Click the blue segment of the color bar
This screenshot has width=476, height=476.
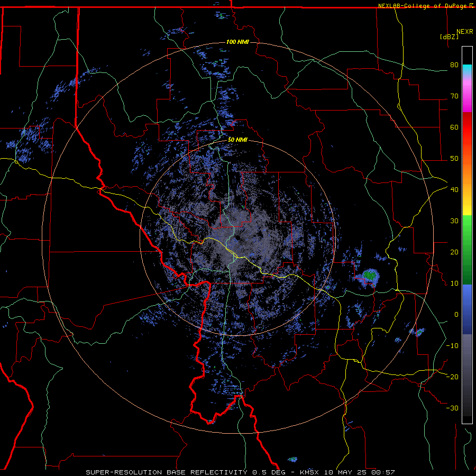[467, 309]
